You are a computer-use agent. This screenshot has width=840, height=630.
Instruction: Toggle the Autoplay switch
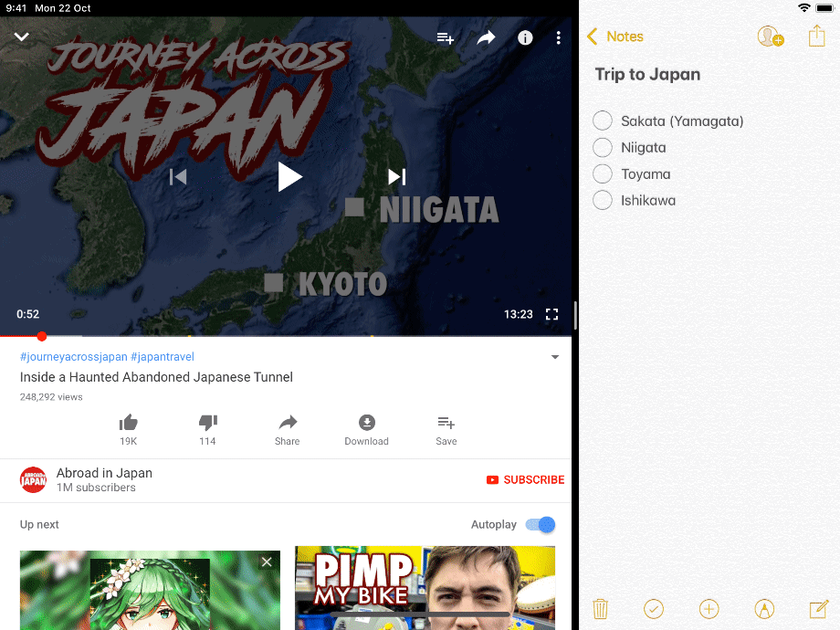click(x=540, y=525)
